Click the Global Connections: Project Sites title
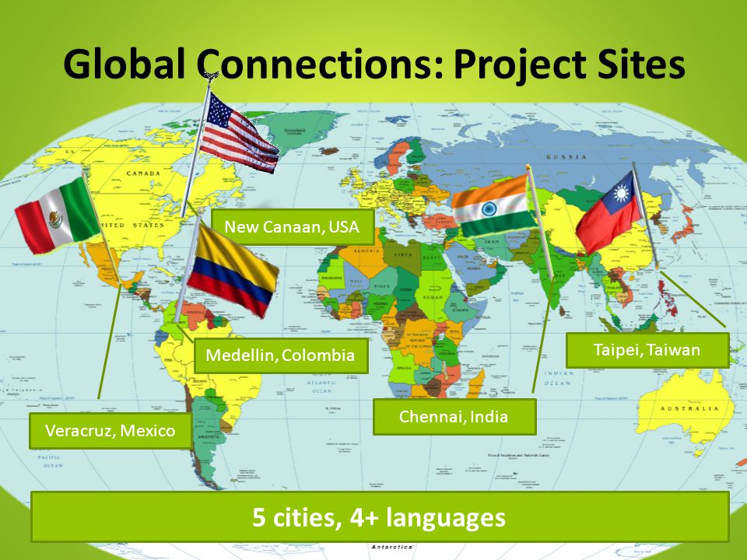Viewport: 747px width, 560px height. pyautogui.click(x=374, y=64)
